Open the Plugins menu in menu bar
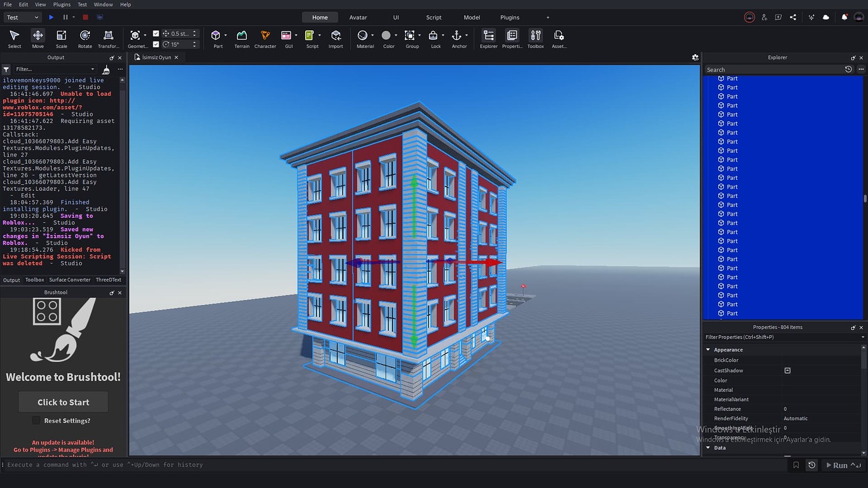The height and width of the screenshot is (488, 868). click(62, 4)
